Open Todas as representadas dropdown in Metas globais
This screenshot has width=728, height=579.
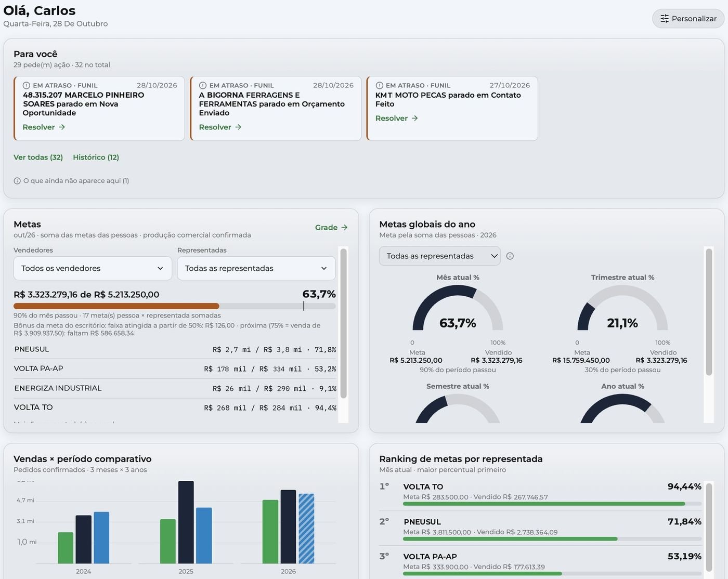click(440, 256)
